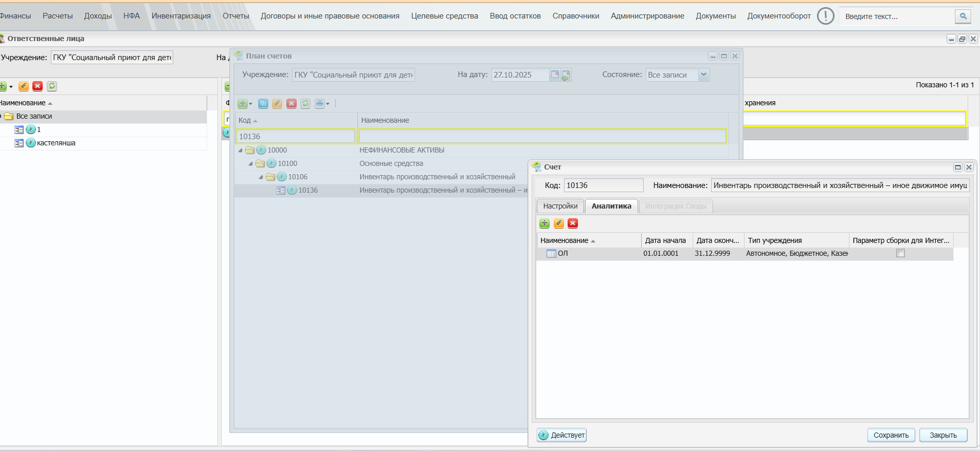Tick the Параметр сборки checkbox for ОЛ
Screen dimensions: 980x451
pos(900,253)
